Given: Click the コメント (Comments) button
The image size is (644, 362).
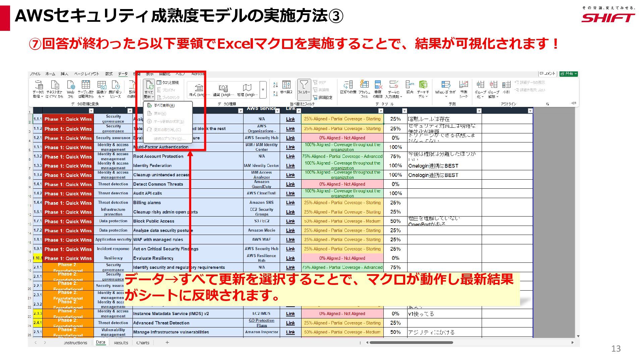Looking at the screenshot, I should click(x=547, y=73).
